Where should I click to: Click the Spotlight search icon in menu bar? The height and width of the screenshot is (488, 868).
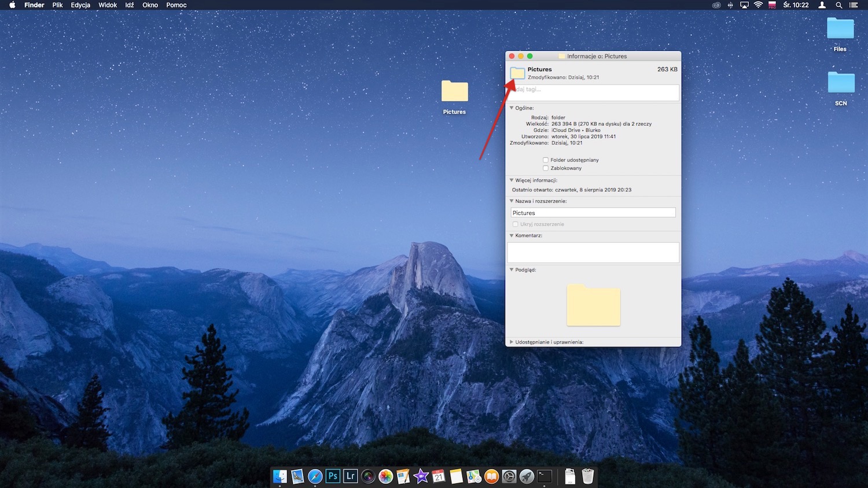[838, 5]
